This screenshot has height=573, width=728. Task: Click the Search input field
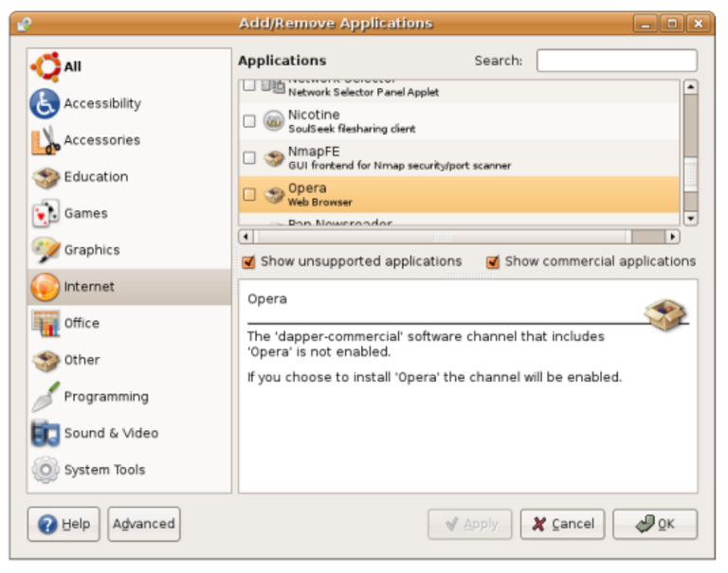coord(616,61)
